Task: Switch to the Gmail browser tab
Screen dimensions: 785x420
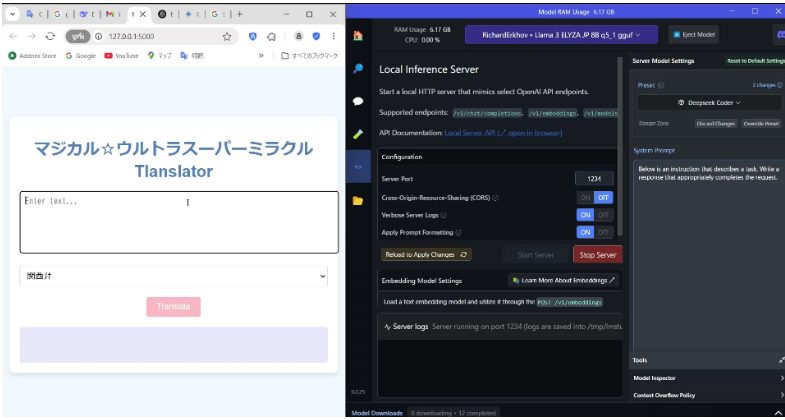Action: pyautogui.click(x=111, y=14)
